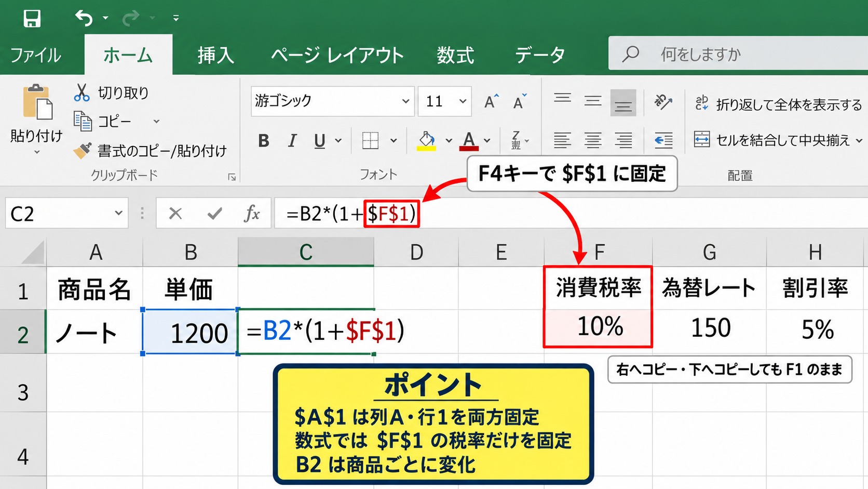Open the Quick Access Toolbar customize arrow
This screenshot has height=489, width=868.
[176, 18]
